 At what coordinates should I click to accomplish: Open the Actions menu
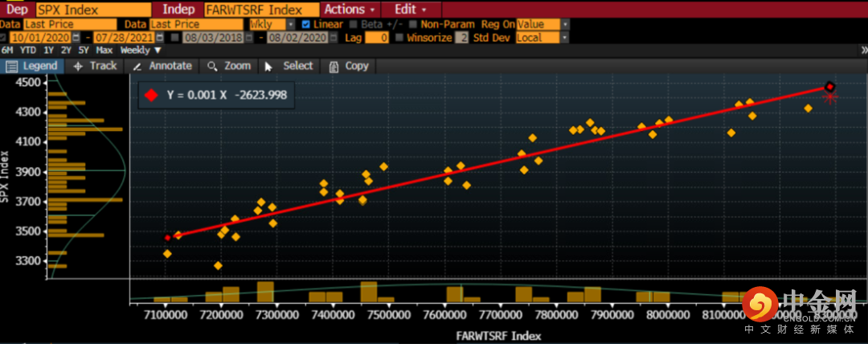(x=350, y=9)
